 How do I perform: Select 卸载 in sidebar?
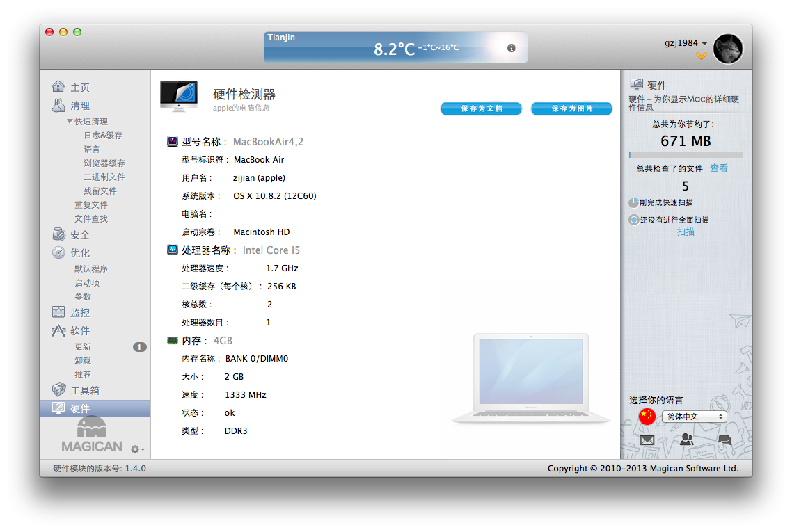(83, 360)
